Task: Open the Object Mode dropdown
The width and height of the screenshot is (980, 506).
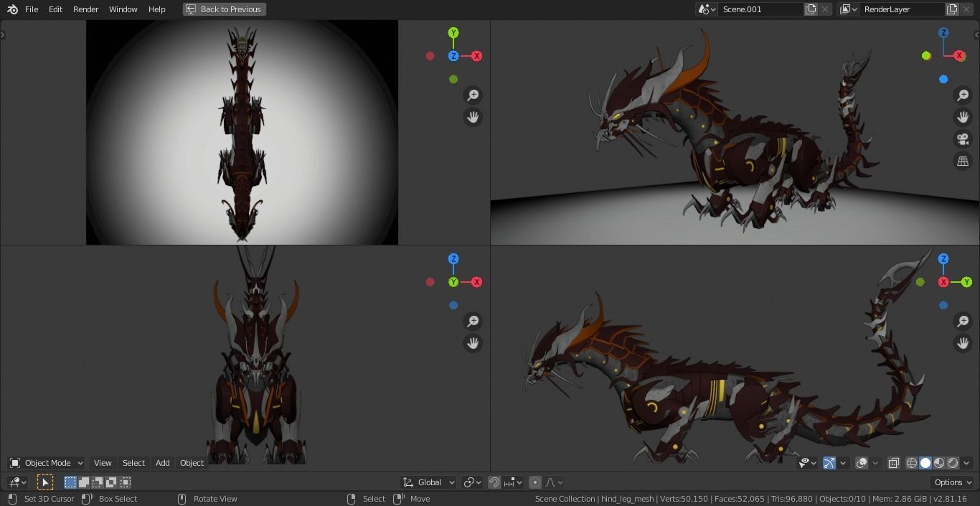Action: pos(47,463)
